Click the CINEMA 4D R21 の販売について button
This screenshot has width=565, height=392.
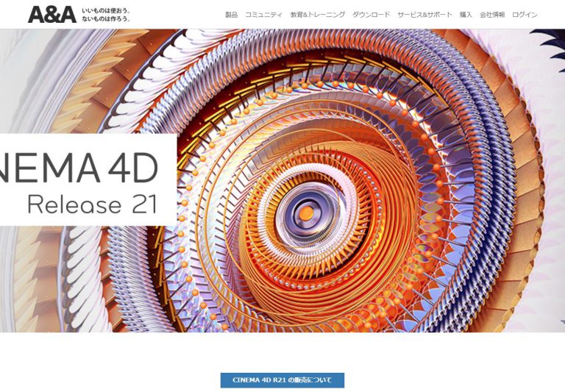(282, 380)
